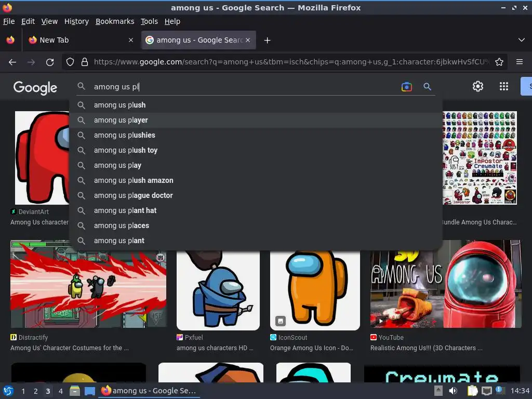Screen dimensions: 532x399
Task: Open the File menu
Action: coord(9,21)
